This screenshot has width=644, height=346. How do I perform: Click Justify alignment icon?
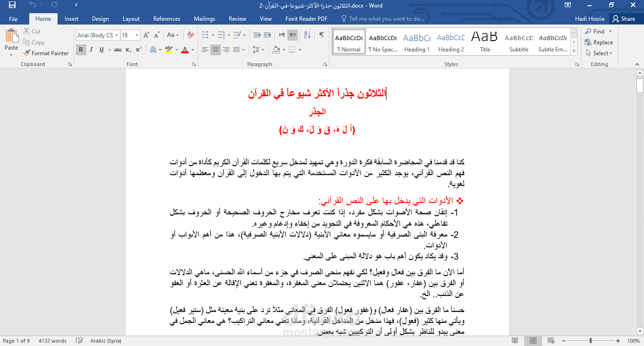click(236, 50)
